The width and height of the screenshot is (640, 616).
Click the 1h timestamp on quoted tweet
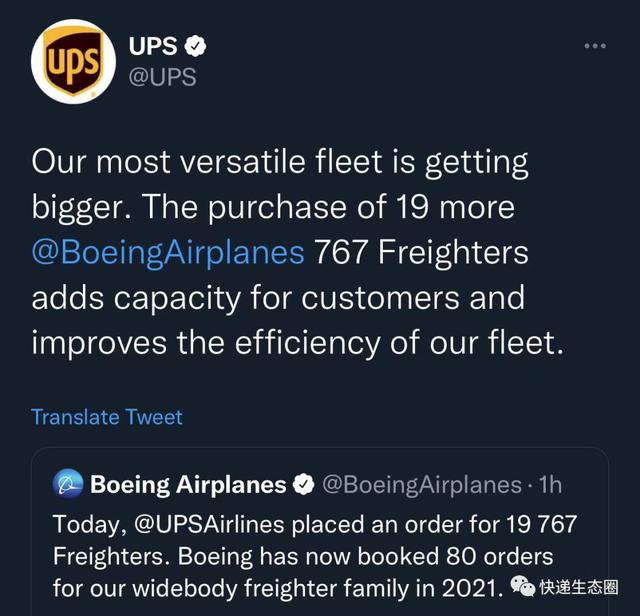pyautogui.click(x=550, y=485)
